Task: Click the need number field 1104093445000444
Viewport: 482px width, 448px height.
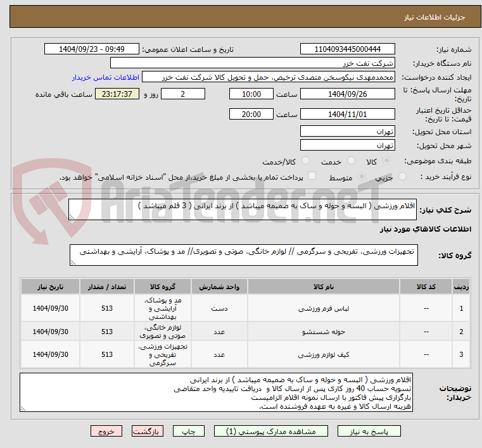Action: pos(347,49)
